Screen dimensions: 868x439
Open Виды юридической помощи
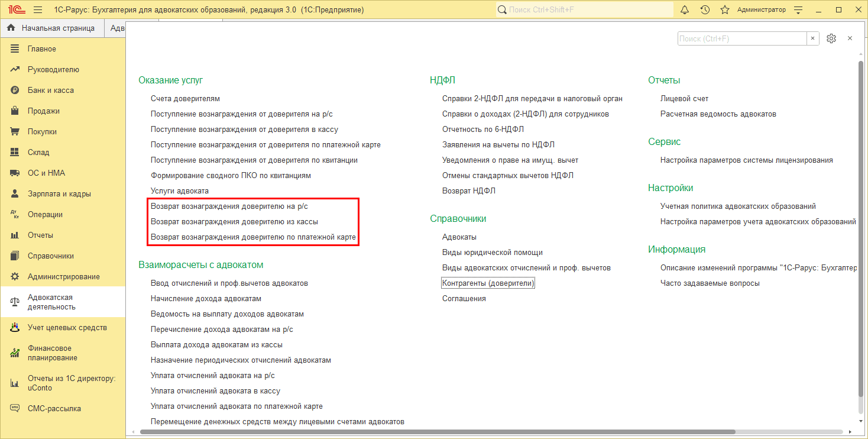click(493, 252)
